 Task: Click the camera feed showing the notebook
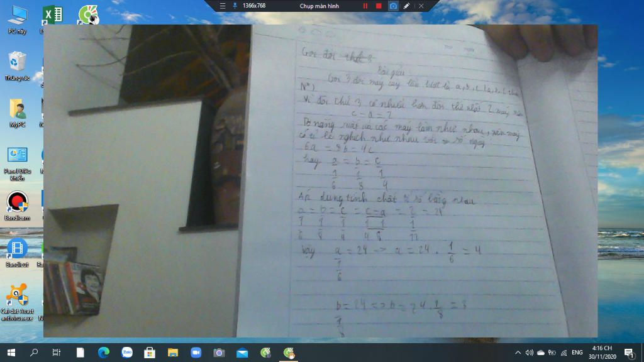tap(320, 180)
